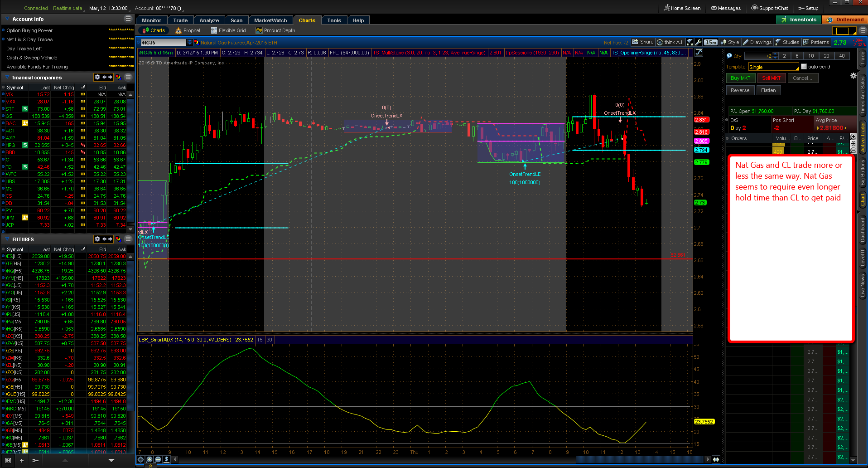Click the dollar sign icon below the chart
The image size is (868, 468).
(167, 459)
